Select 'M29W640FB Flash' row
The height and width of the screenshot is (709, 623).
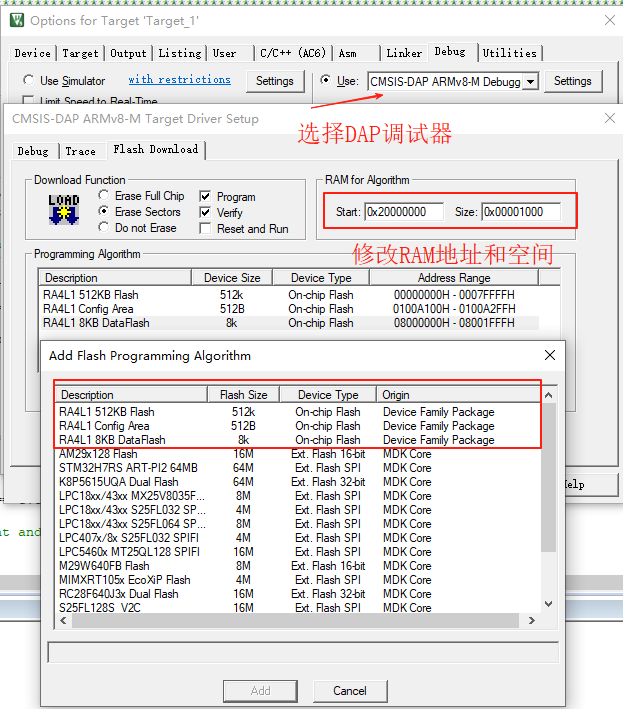(x=297, y=566)
